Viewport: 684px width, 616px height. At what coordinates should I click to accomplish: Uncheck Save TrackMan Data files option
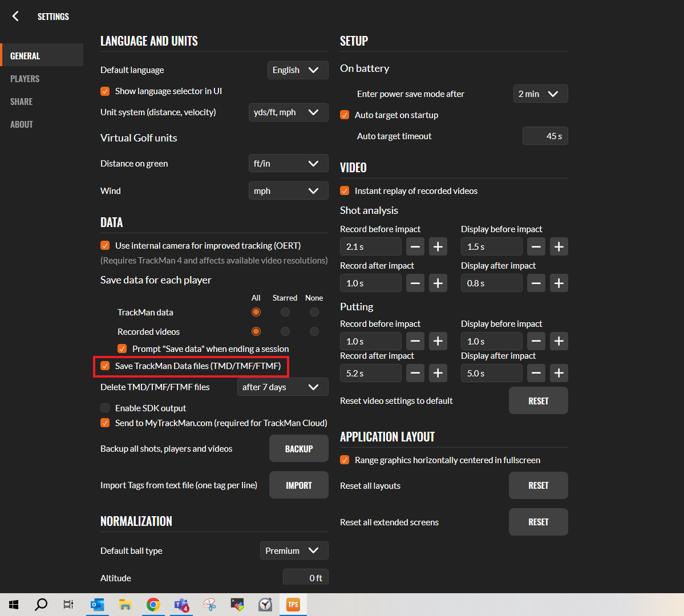104,367
